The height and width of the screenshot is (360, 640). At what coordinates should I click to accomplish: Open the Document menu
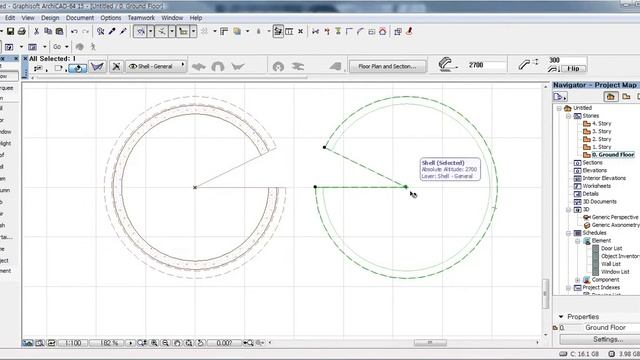[80, 18]
